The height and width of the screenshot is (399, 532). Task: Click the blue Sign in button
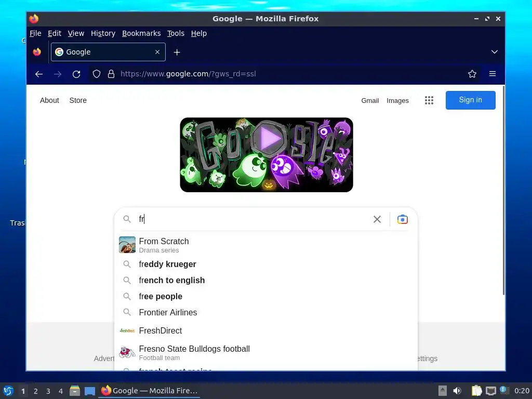[470, 100]
